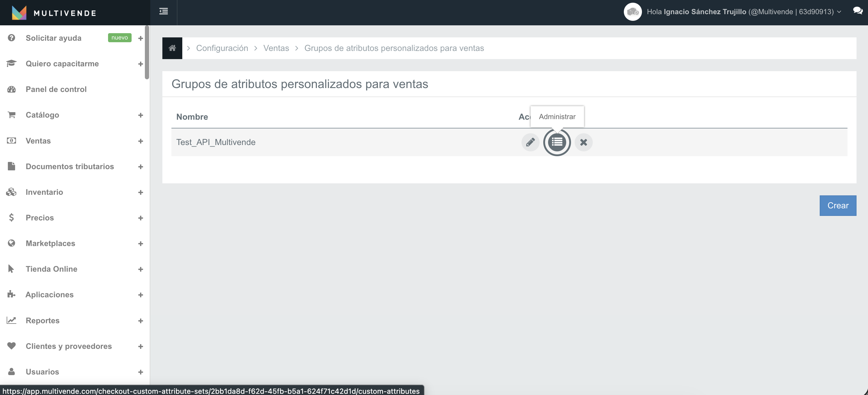The width and height of the screenshot is (868, 395).
Task: Go to Configuración breadcrumb link
Action: pyautogui.click(x=222, y=48)
